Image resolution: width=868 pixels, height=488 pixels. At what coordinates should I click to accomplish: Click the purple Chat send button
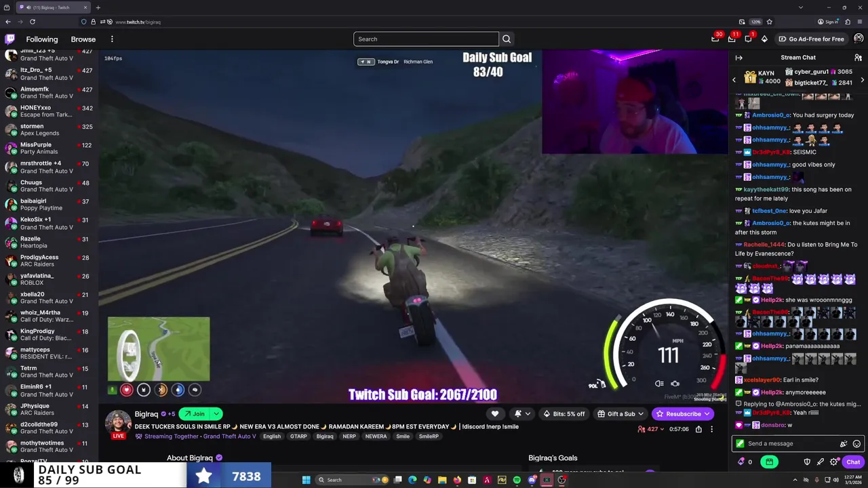pos(853,462)
